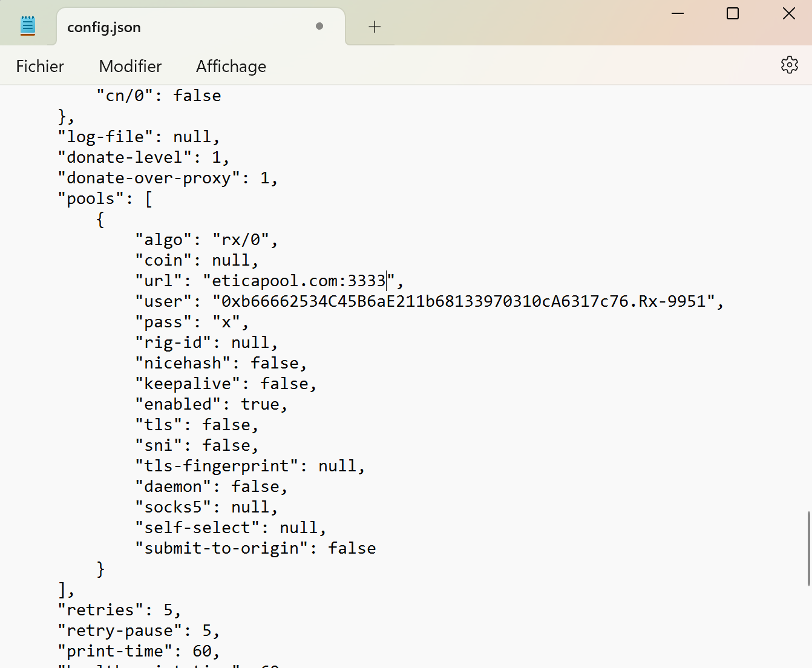This screenshot has width=812, height=668.
Task: Click the "keepalive": false line
Action: 226,384
